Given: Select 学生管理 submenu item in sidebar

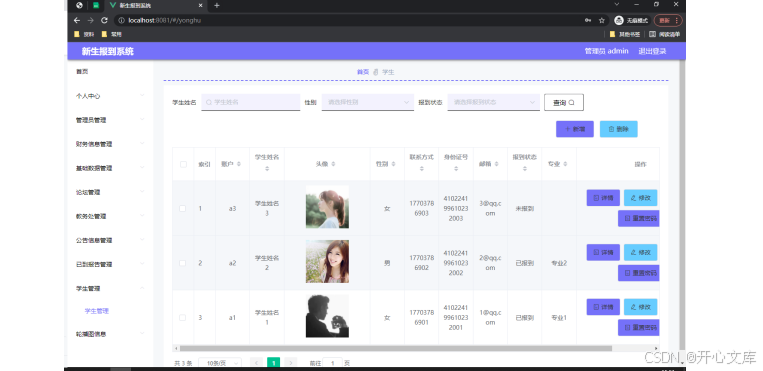Looking at the screenshot, I should pyautogui.click(x=97, y=311).
